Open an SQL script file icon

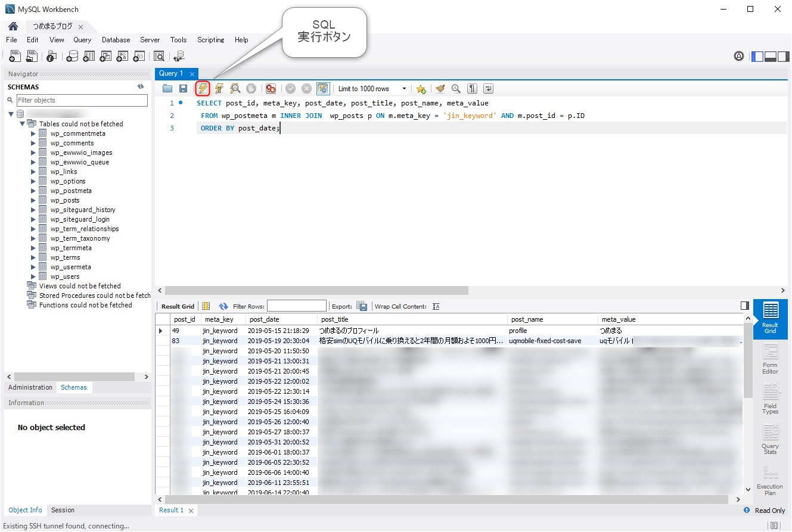pos(30,55)
